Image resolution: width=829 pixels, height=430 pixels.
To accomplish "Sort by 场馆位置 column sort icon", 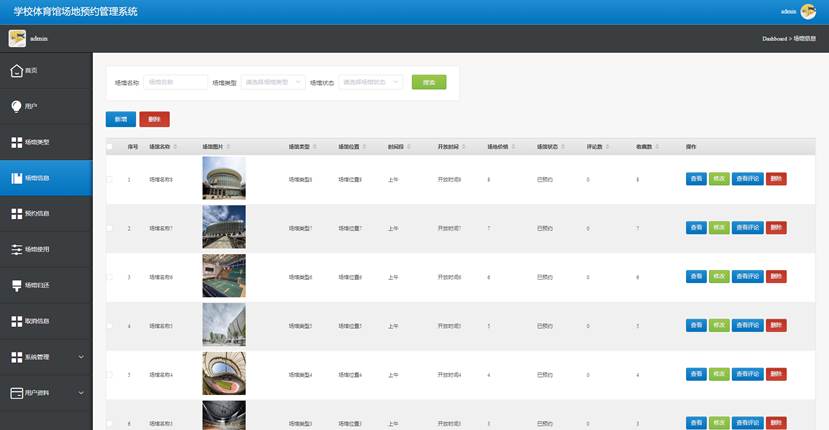I will [x=364, y=147].
